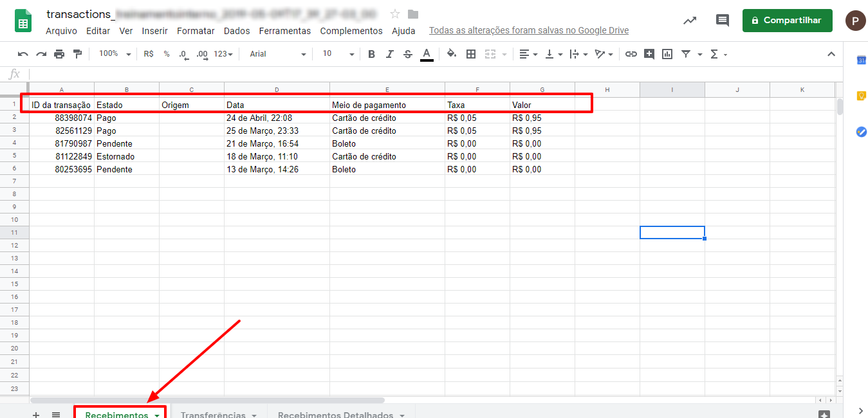Increase decimal places button

[202, 54]
